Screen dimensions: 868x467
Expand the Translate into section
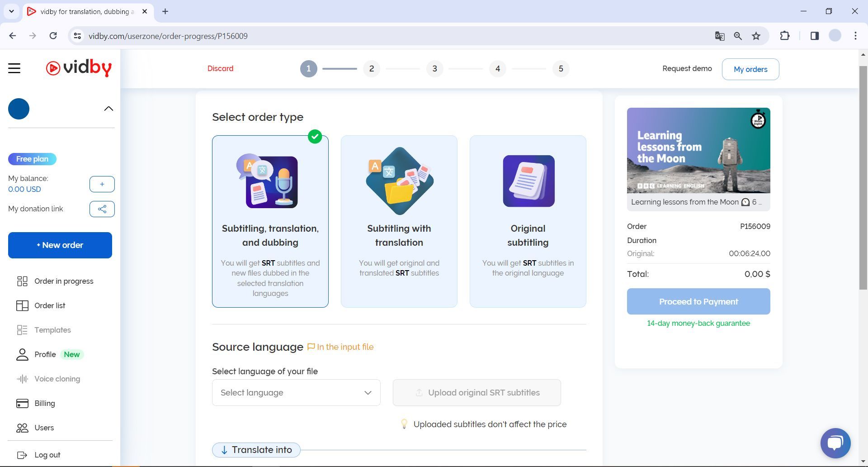click(x=256, y=450)
